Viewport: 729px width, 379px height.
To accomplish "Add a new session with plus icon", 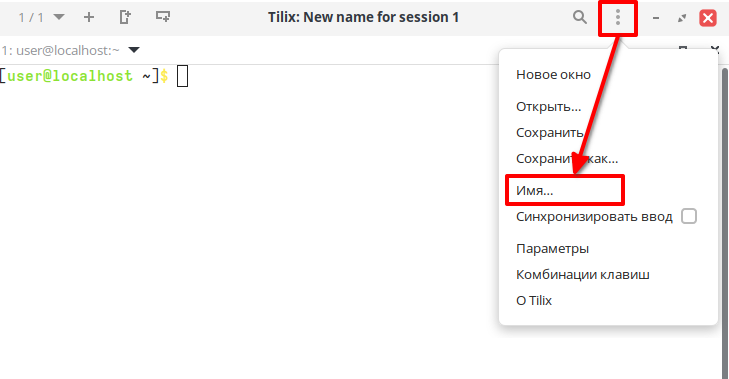I will pyautogui.click(x=89, y=18).
